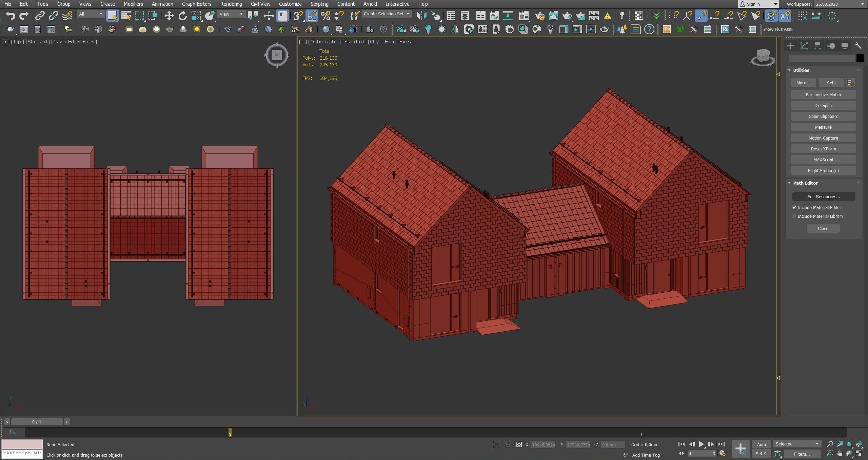This screenshot has height=460, width=868.
Task: Open Rendered Frame Window icon
Action: 553,16
